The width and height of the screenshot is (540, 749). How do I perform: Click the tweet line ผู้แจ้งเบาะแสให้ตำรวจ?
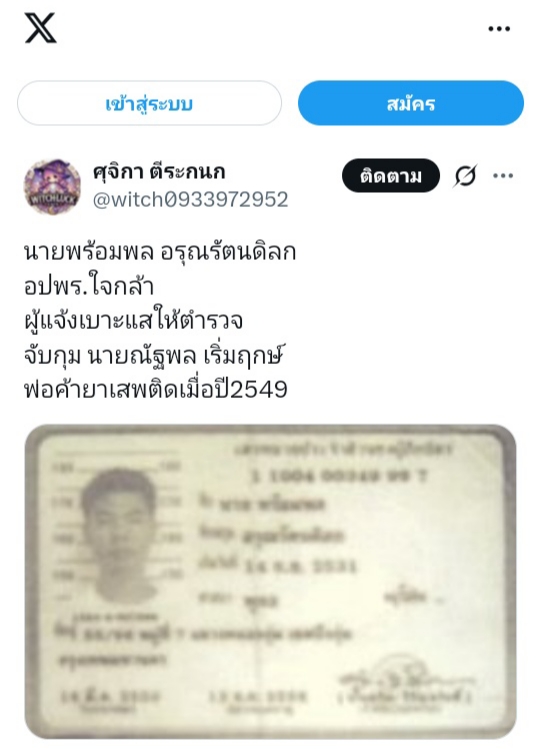click(x=134, y=321)
